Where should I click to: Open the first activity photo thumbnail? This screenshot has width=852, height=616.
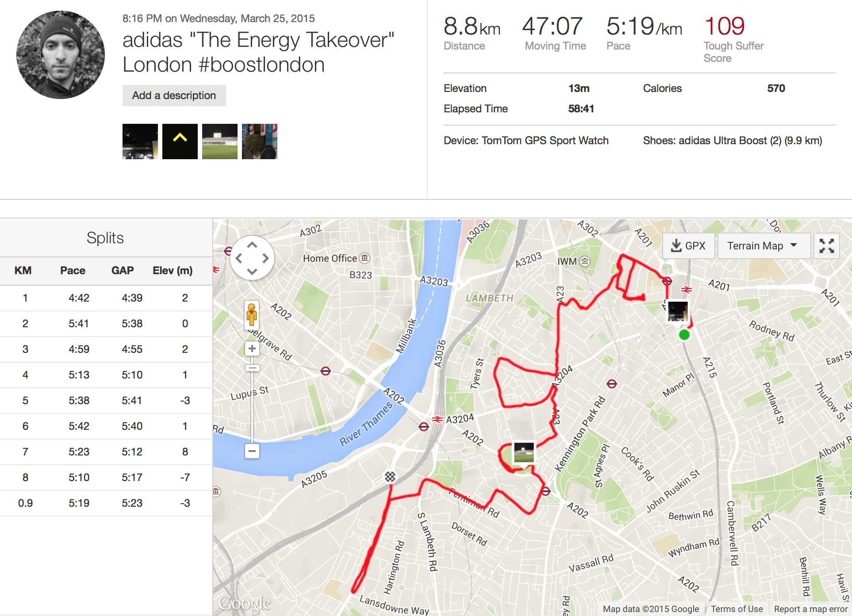click(x=140, y=142)
